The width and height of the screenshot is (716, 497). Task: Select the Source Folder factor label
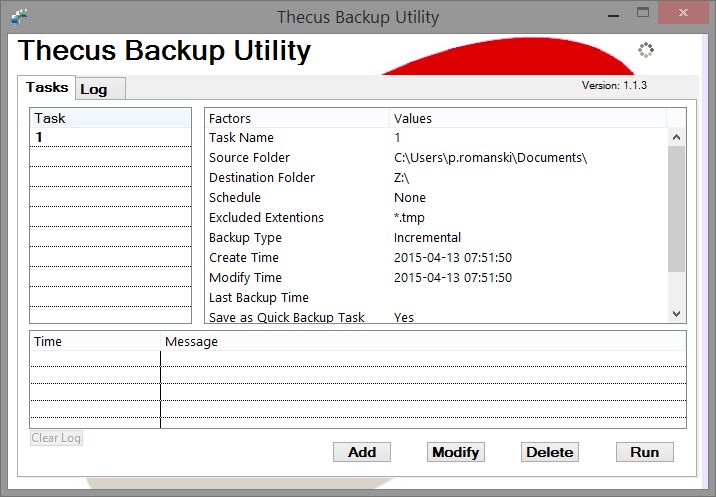(x=249, y=158)
